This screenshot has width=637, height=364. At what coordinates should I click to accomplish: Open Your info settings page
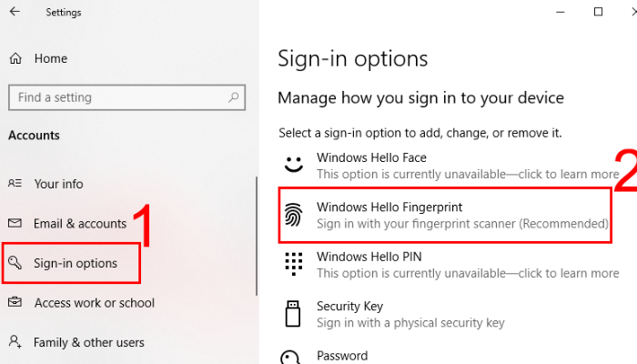point(58,184)
